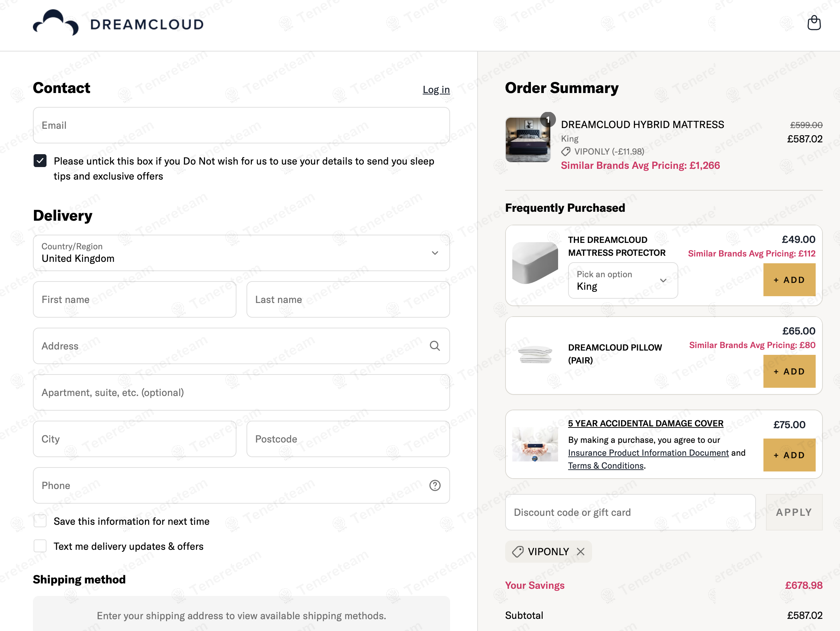
Task: Click the address search magnifier icon
Action: [x=435, y=346]
